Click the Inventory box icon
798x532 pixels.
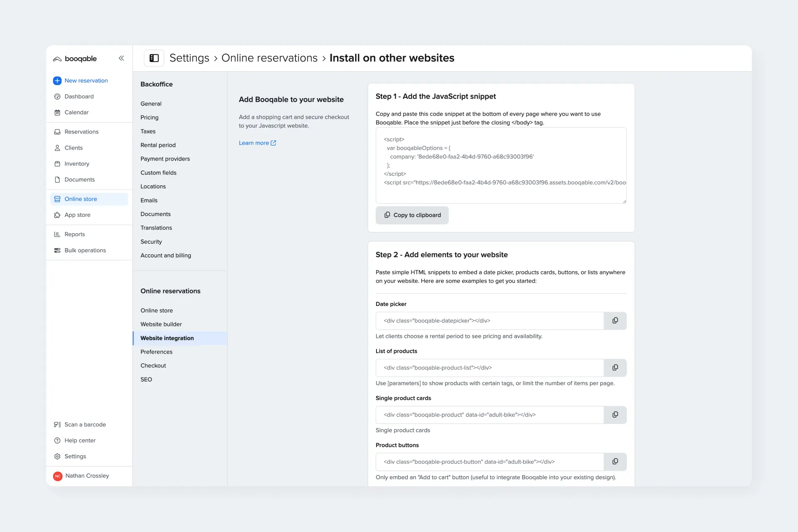57,164
